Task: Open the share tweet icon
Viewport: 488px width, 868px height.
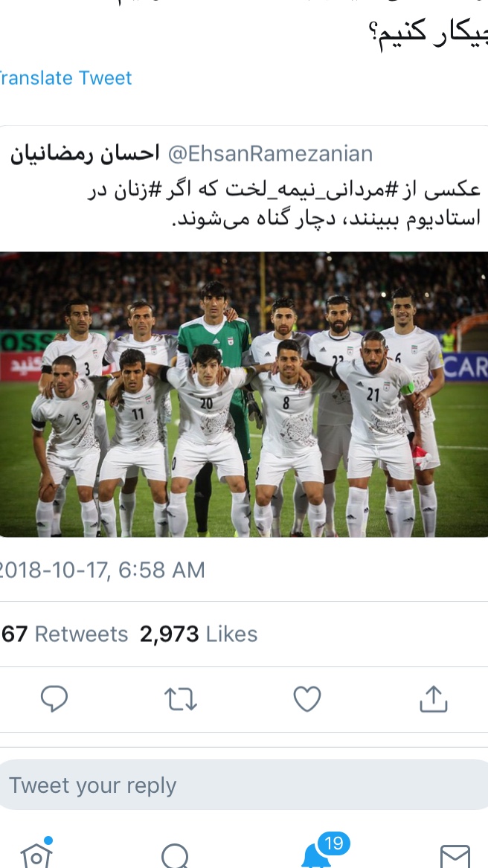Action: click(433, 698)
